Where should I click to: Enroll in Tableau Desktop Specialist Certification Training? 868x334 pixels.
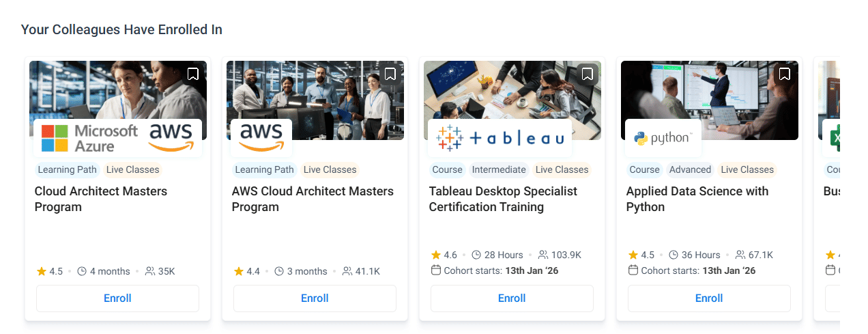(512, 298)
